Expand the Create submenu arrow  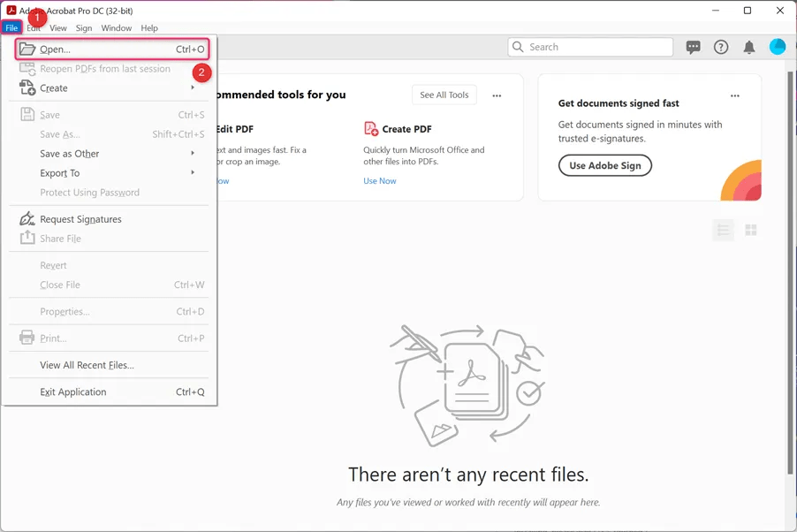[193, 87]
